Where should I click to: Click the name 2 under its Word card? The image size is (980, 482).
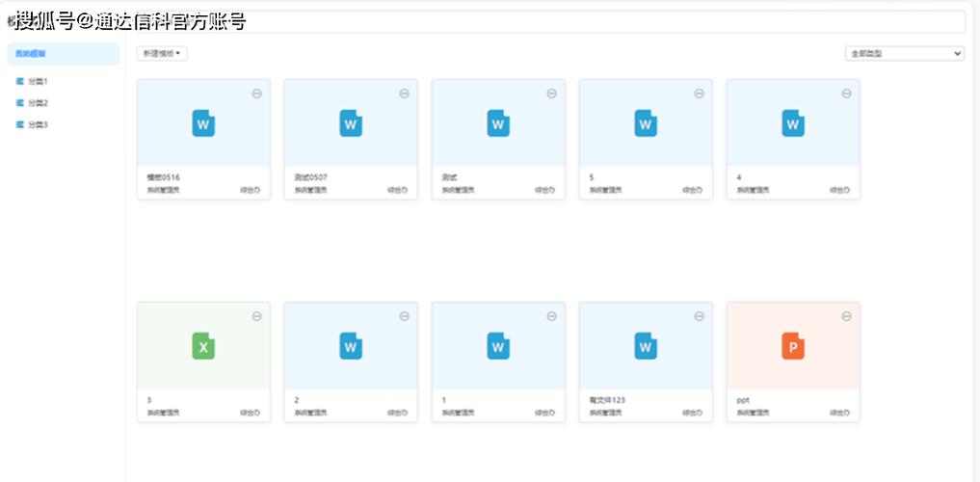(x=296, y=400)
